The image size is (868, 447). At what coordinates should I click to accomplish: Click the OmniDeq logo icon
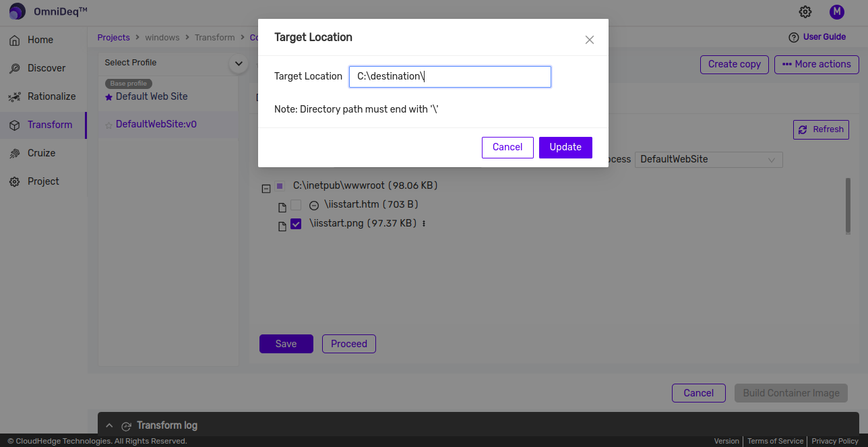point(17,11)
